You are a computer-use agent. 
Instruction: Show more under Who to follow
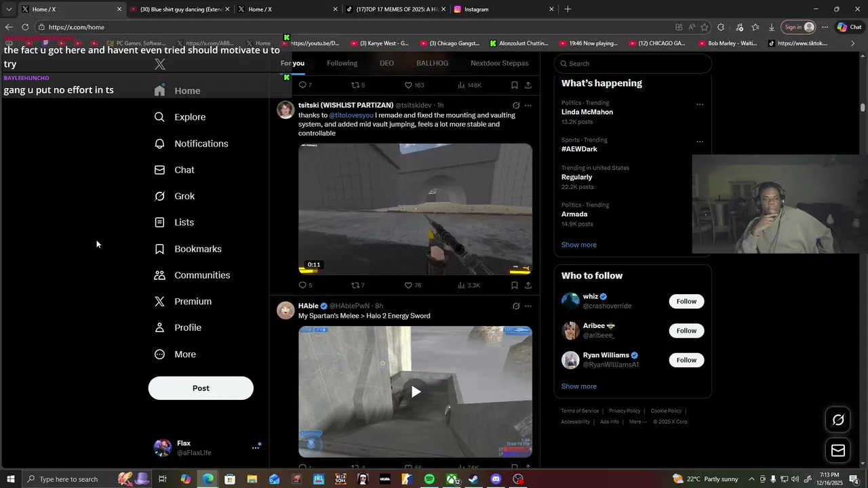coord(579,386)
